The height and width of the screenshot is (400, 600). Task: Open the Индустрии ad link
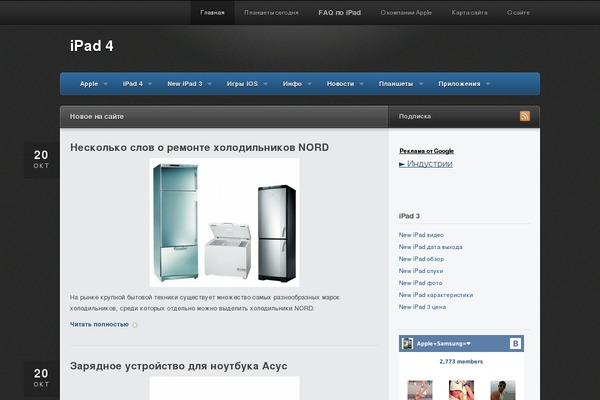pos(426,164)
